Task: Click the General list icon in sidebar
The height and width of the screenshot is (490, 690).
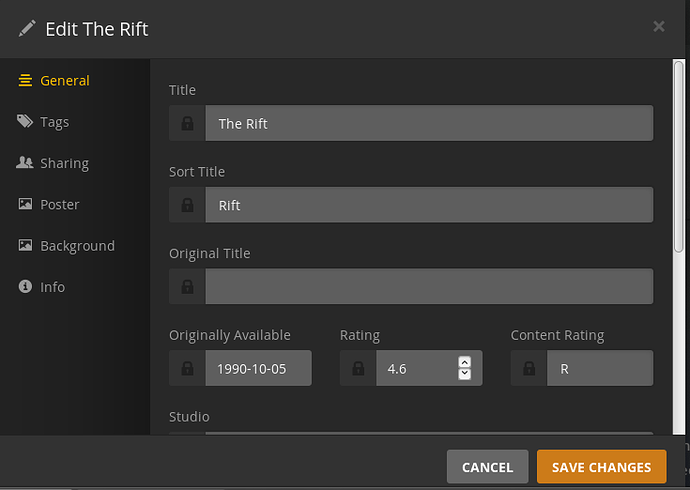Action: [25, 81]
